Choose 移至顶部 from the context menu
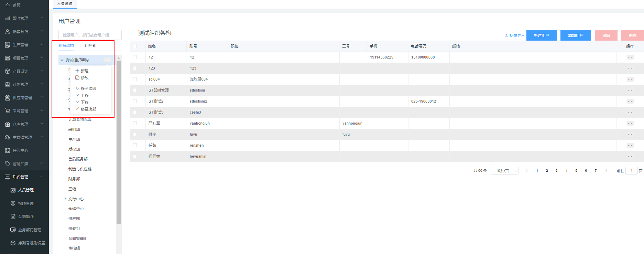This screenshot has height=254, width=644. (x=88, y=88)
